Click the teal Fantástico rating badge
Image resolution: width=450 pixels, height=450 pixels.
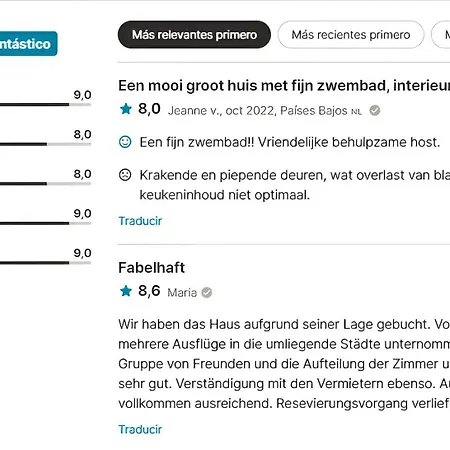click(x=29, y=44)
